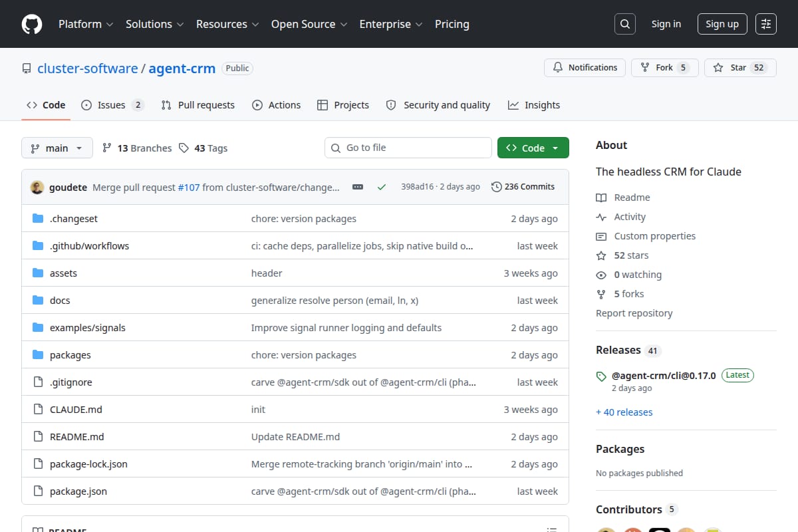Open the package.json file

(x=78, y=491)
